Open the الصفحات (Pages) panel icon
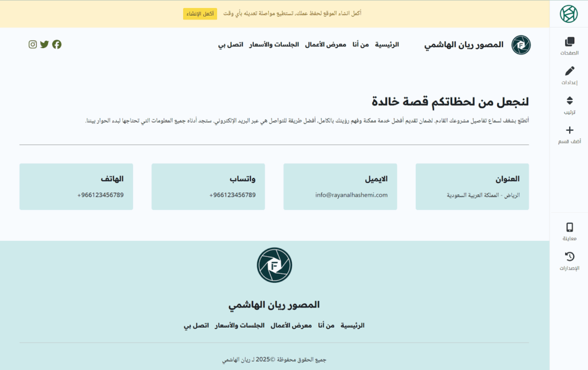This screenshot has width=588, height=370. tap(569, 42)
